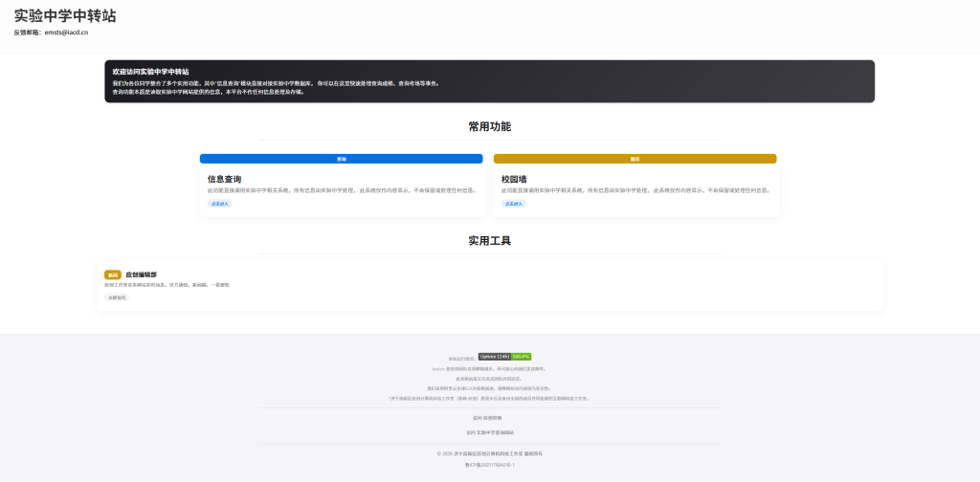Click the blue 查询 badge bar
This screenshot has width=980, height=482.
(341, 159)
